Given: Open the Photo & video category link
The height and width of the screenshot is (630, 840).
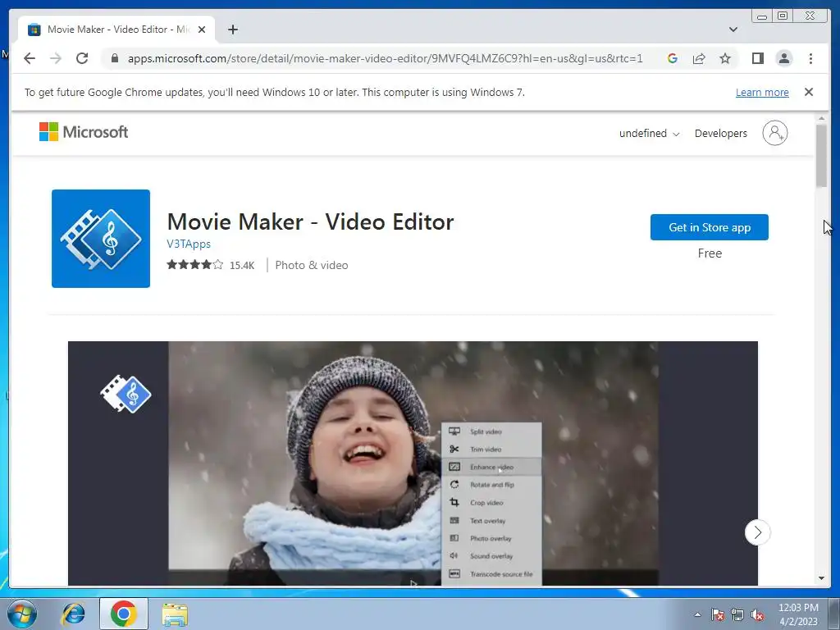Looking at the screenshot, I should [x=311, y=265].
